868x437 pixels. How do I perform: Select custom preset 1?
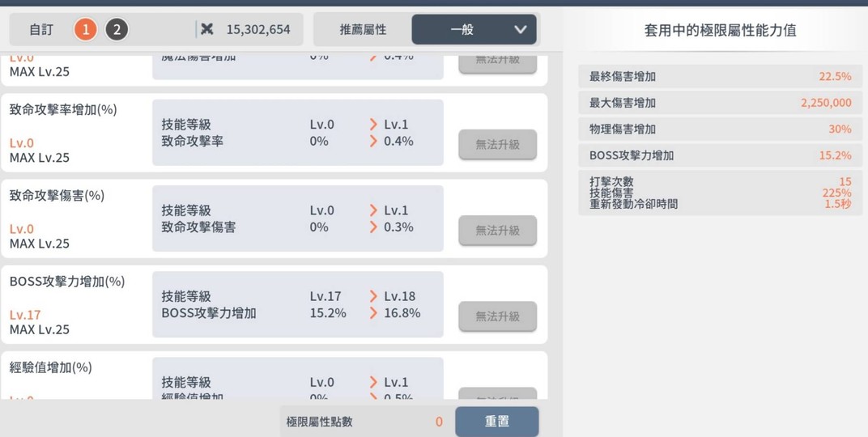(85, 30)
